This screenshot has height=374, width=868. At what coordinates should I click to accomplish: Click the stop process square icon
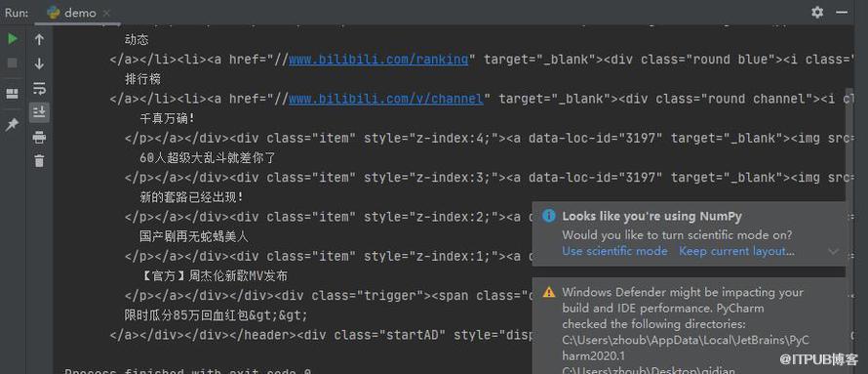click(x=12, y=62)
